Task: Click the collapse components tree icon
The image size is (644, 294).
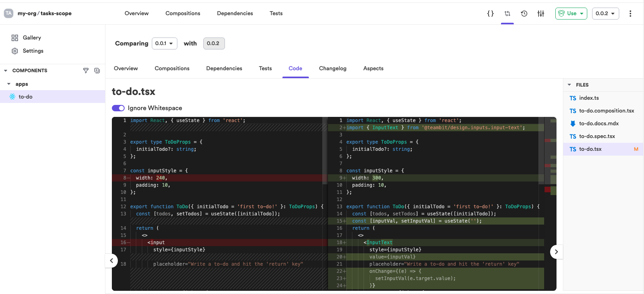Action: point(97,71)
